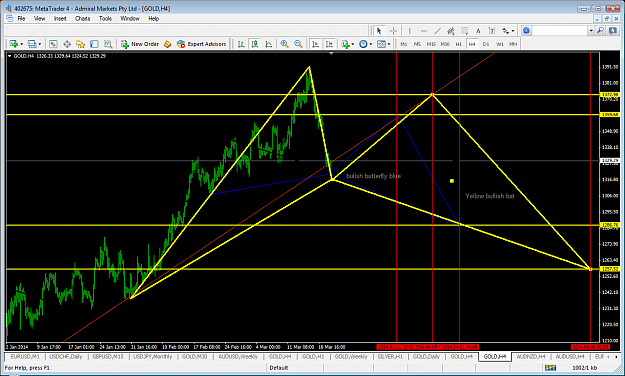Switch to the EURUSD,M1 chart tab
625x376 pixels.
tap(25, 356)
